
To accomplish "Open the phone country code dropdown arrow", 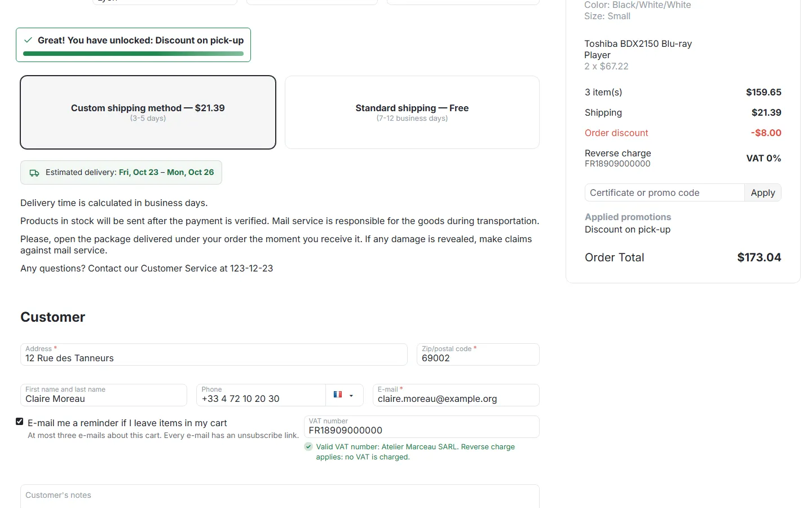I will pos(351,396).
